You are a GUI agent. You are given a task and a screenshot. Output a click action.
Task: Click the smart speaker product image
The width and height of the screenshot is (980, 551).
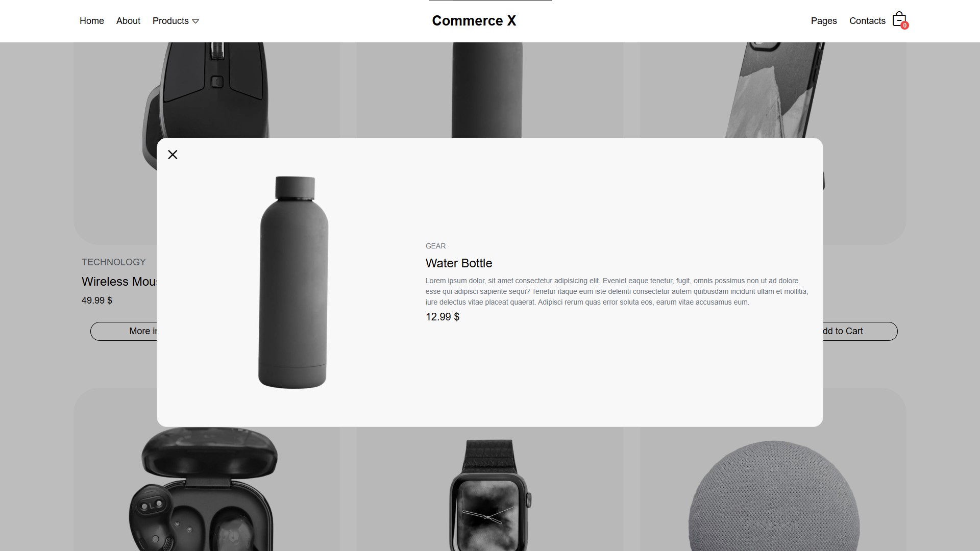pyautogui.click(x=773, y=496)
